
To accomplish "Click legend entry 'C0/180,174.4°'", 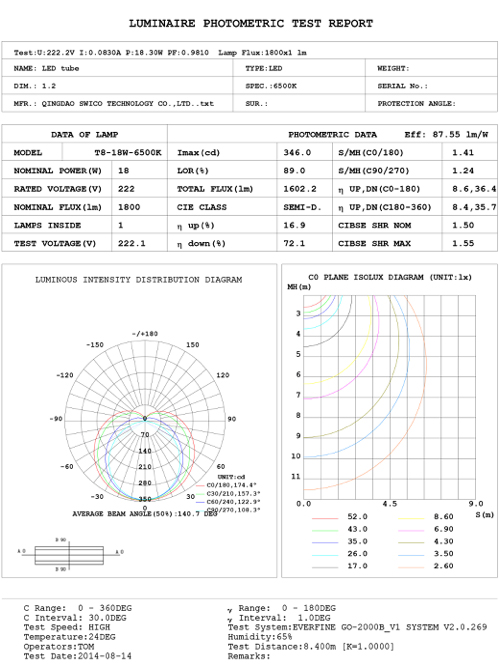I will click(231, 485).
